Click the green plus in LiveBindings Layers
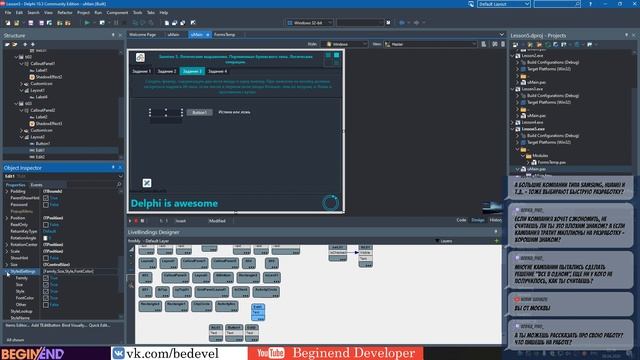 (496, 241)
